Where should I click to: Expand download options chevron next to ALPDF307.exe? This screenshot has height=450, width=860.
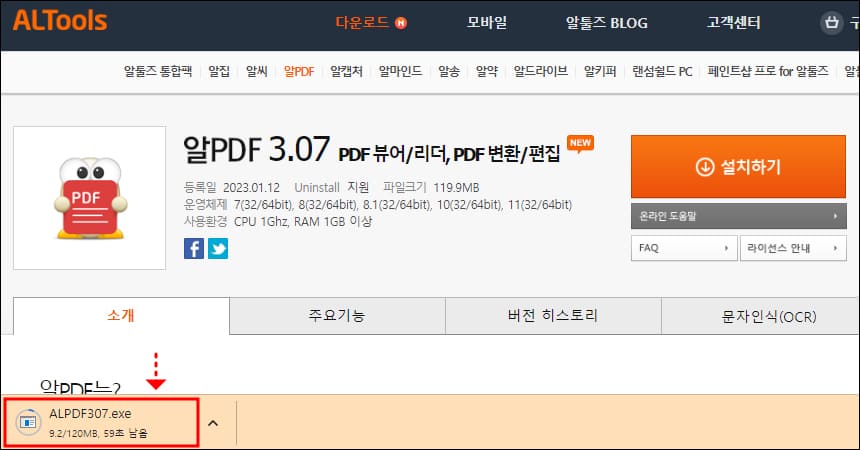pyautogui.click(x=213, y=423)
